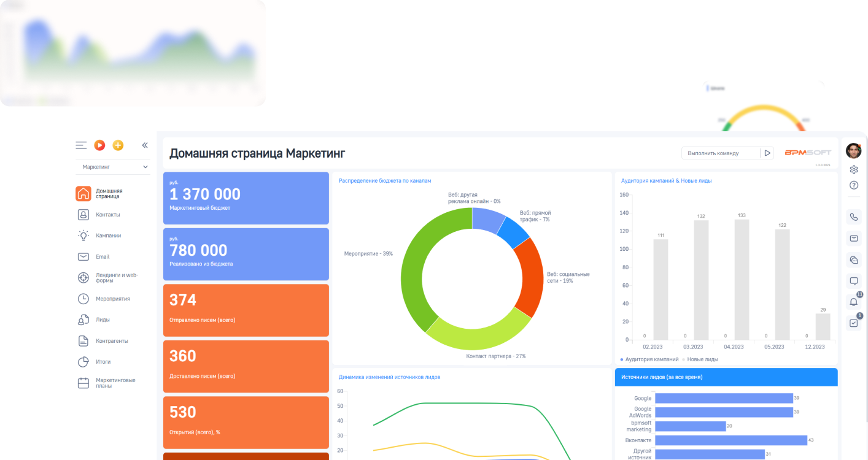The height and width of the screenshot is (460, 868).
Task: Expand the Маркетинг workspace dropdown
Action: pos(115,167)
